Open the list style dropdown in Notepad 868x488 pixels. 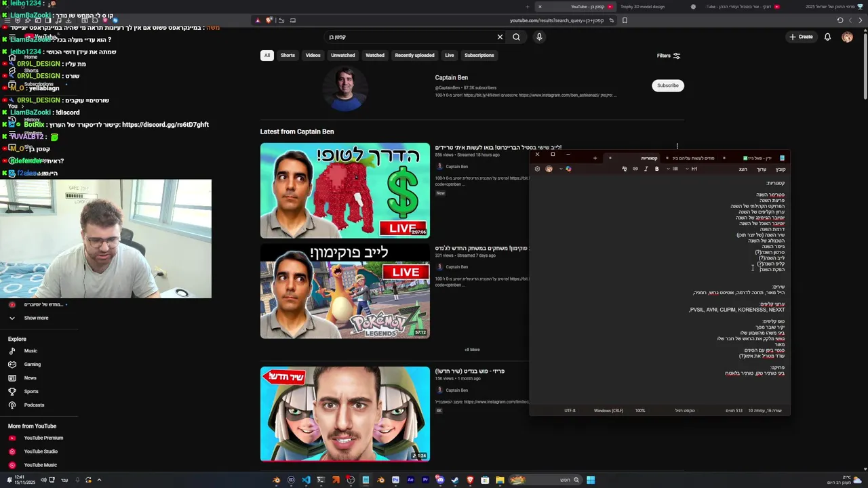click(x=671, y=169)
